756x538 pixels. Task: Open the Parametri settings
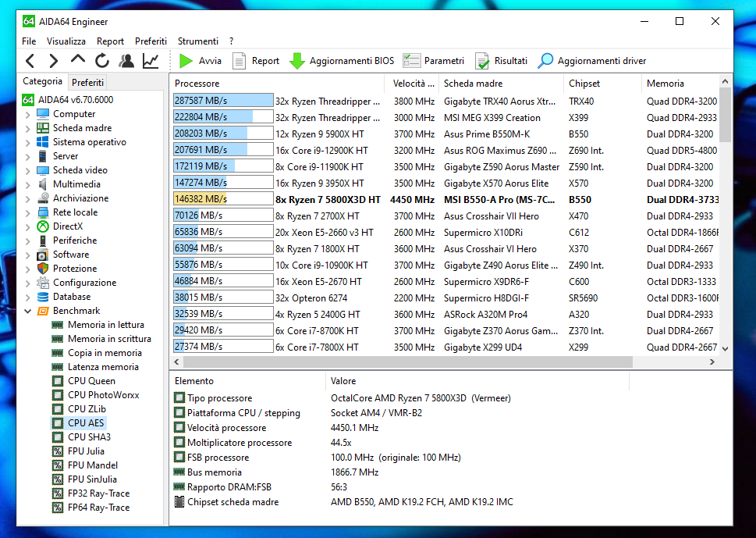click(x=433, y=61)
